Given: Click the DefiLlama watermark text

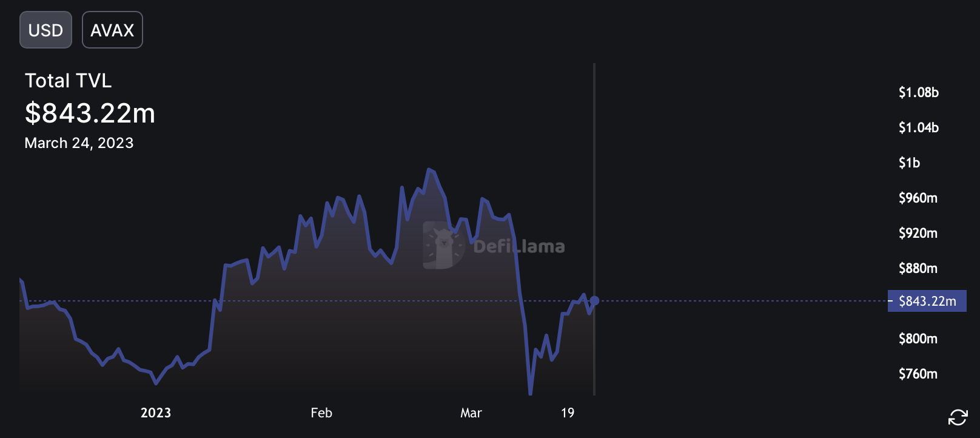Looking at the screenshot, I should tap(519, 246).
